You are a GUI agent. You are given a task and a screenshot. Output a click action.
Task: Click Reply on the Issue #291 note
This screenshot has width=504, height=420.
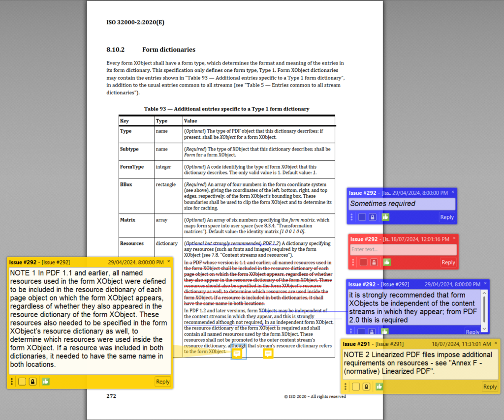(x=490, y=387)
